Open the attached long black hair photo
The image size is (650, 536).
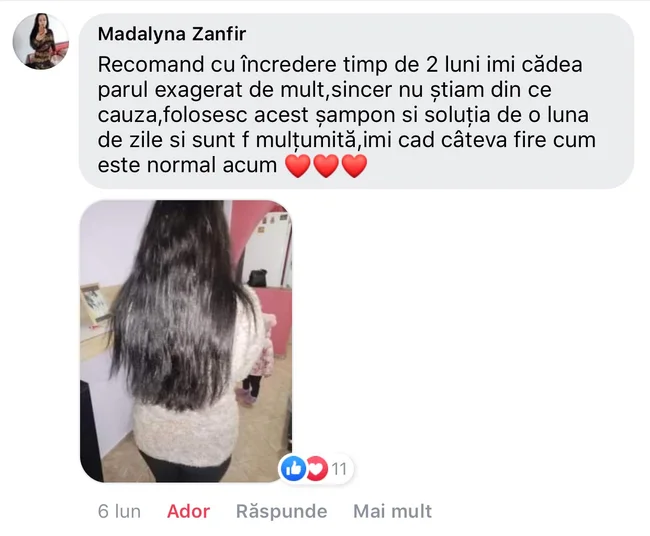click(186, 341)
